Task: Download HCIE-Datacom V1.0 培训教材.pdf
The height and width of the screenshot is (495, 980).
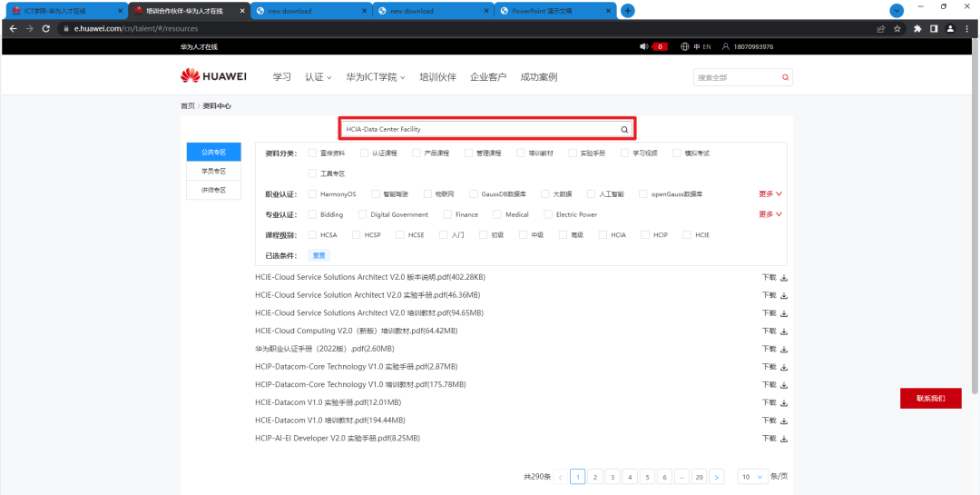Action: point(775,421)
